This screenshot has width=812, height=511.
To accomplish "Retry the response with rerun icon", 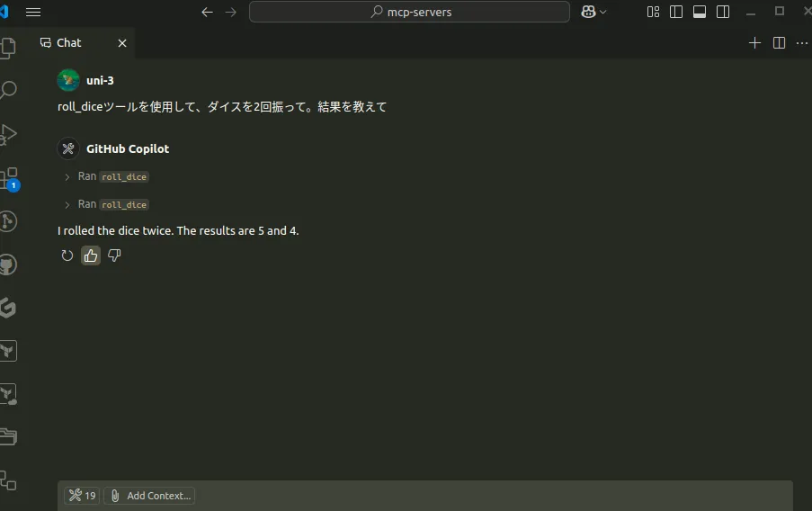I will 67,255.
